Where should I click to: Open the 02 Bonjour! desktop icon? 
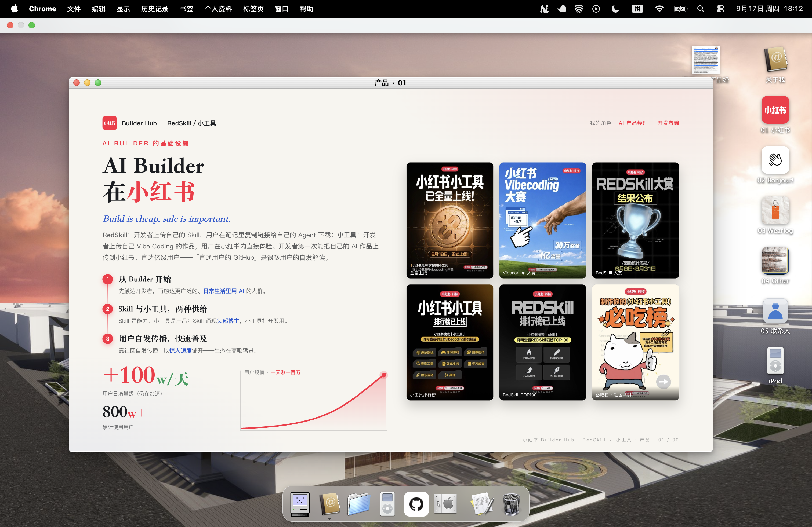[775, 160]
